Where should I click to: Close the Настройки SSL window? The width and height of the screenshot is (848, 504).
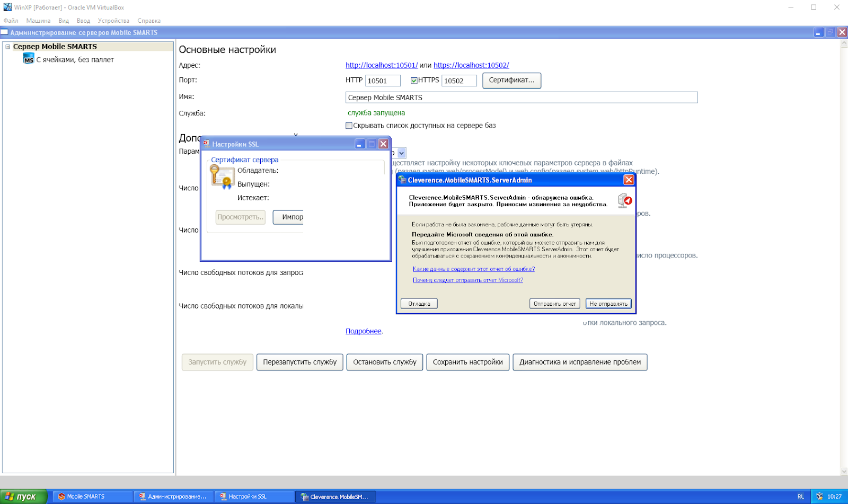click(x=383, y=144)
